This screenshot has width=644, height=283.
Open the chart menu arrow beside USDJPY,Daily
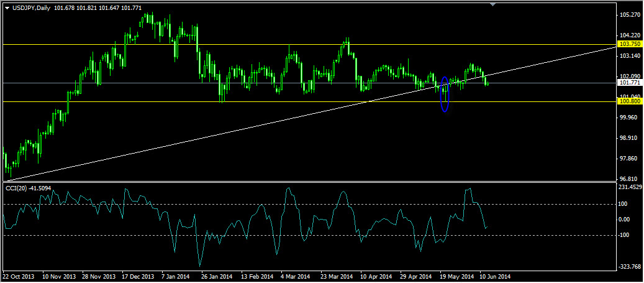click(7, 8)
